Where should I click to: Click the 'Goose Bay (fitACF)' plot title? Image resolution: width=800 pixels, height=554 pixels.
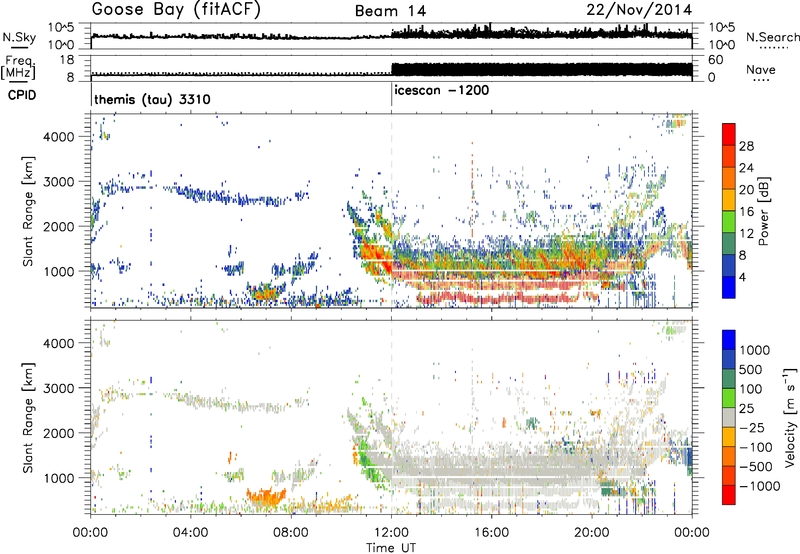click(176, 9)
